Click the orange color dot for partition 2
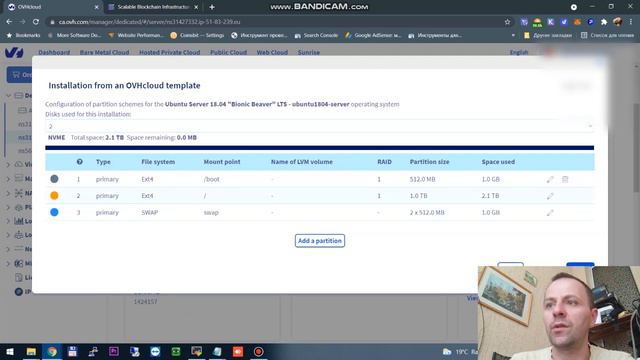 click(x=54, y=196)
